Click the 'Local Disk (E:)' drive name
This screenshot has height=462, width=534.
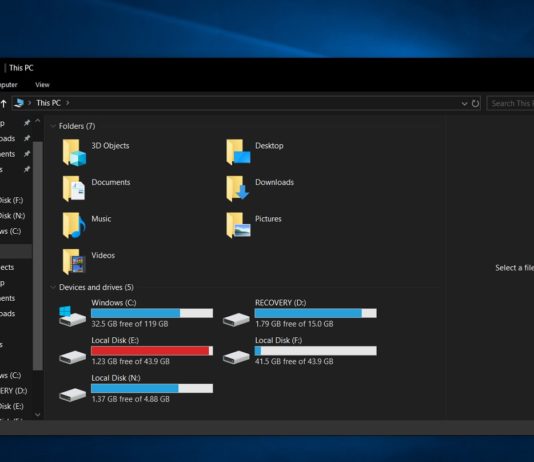(115, 340)
